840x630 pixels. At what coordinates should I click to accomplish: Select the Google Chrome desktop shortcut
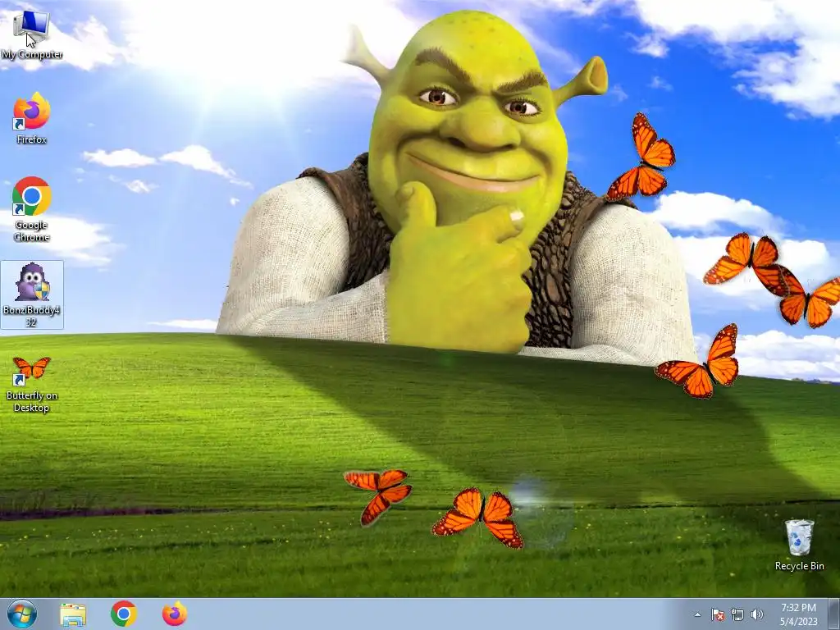32,209
